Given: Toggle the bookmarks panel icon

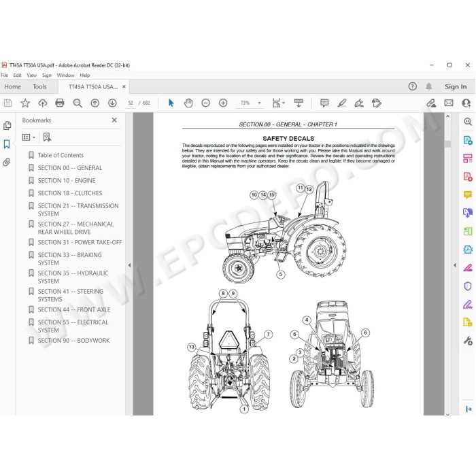Looking at the screenshot, I should (7, 144).
